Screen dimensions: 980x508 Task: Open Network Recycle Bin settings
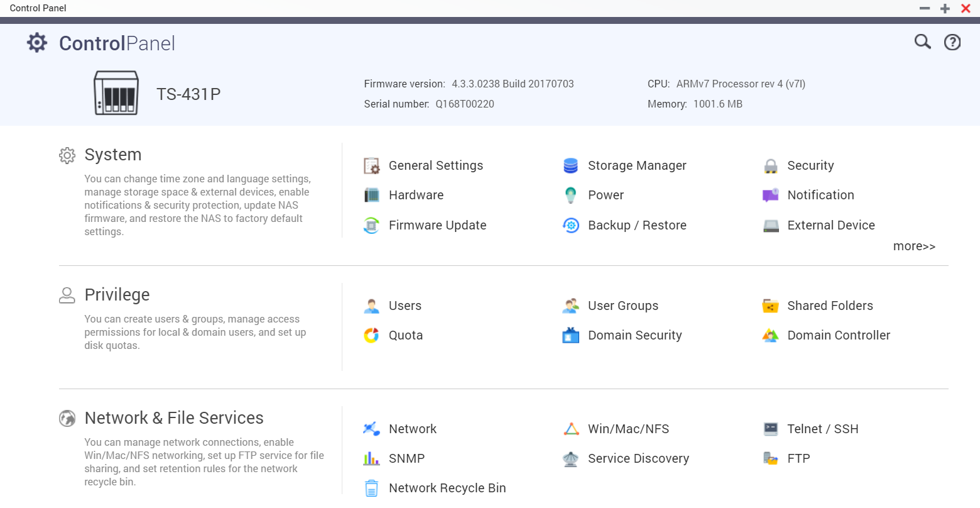447,489
